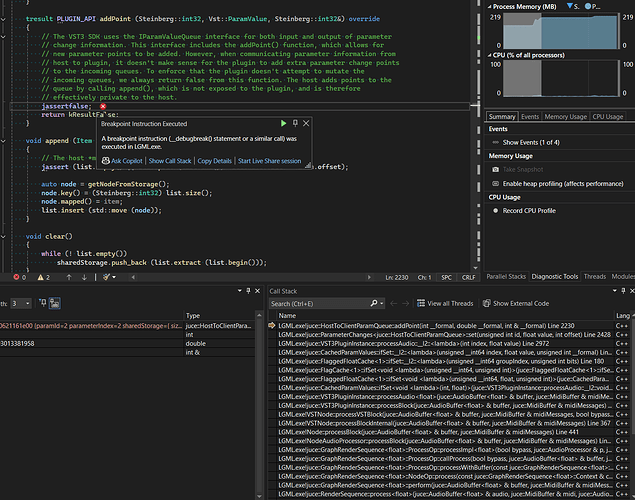Click the pin icon in the Locals toolbar
The height and width of the screenshot is (500, 635).
point(43,303)
